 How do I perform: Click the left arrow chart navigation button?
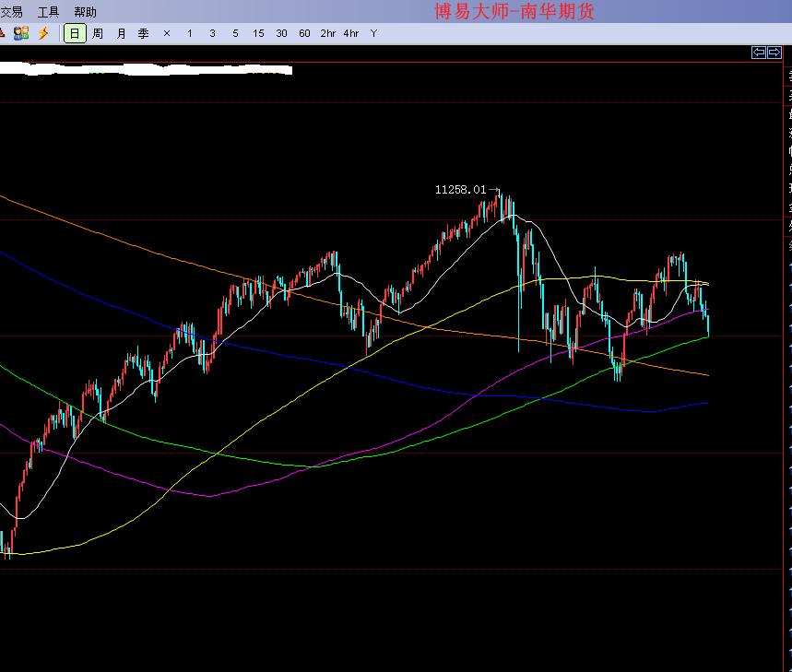(x=759, y=53)
